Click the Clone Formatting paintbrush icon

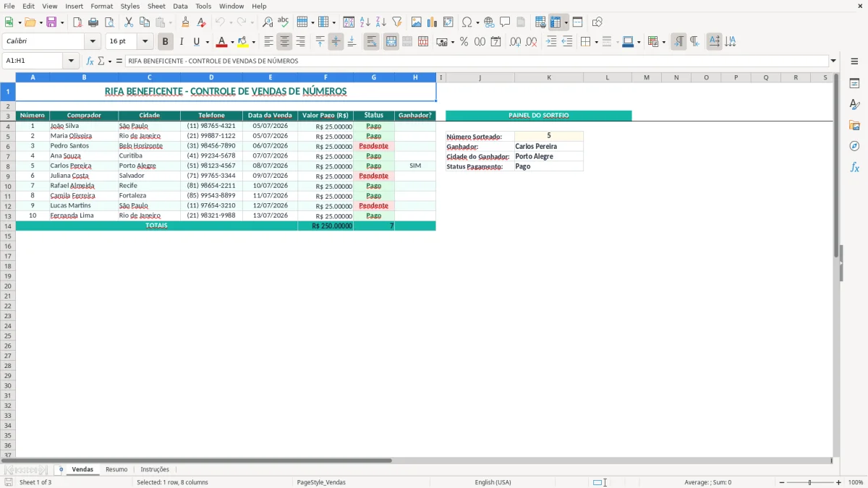coord(186,22)
